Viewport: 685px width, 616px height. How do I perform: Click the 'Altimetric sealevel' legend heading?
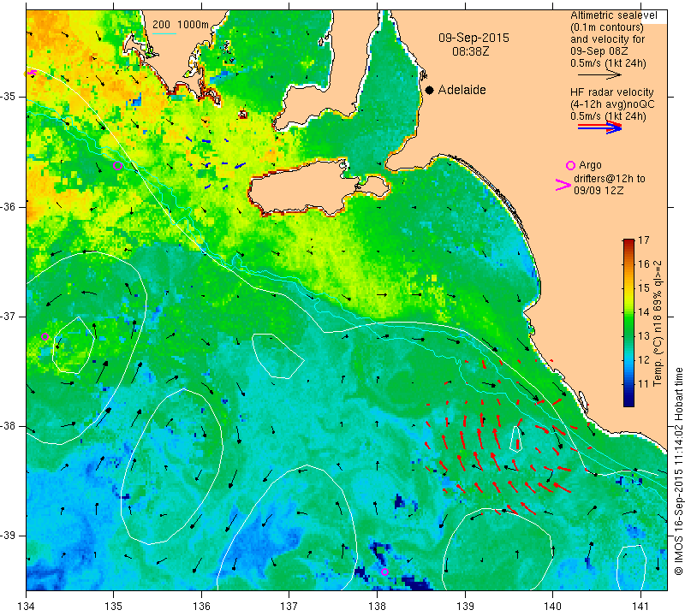pos(613,15)
